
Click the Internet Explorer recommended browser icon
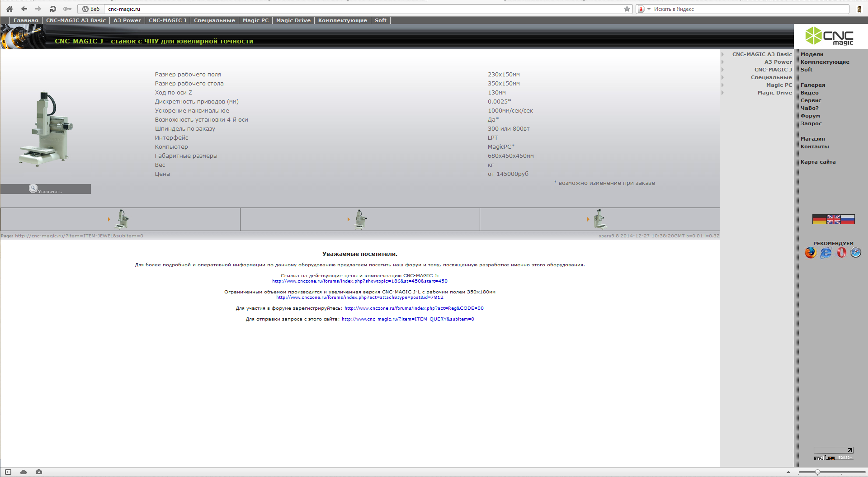pos(826,253)
